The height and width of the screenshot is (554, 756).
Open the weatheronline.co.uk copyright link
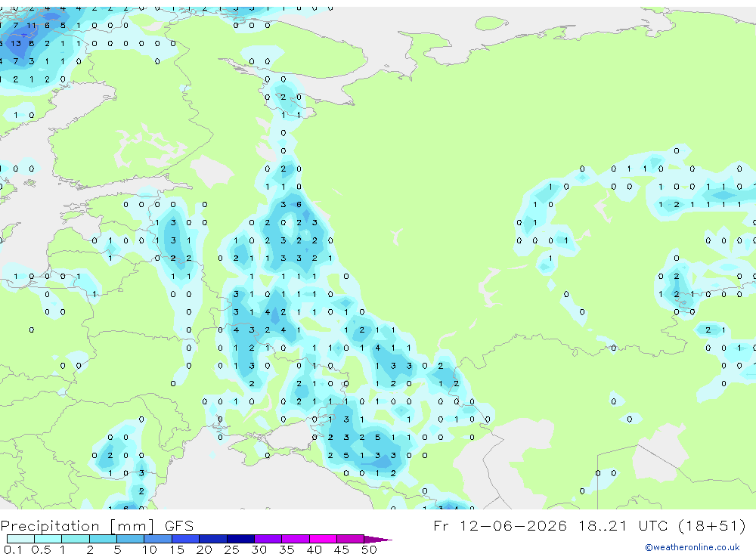(x=692, y=547)
